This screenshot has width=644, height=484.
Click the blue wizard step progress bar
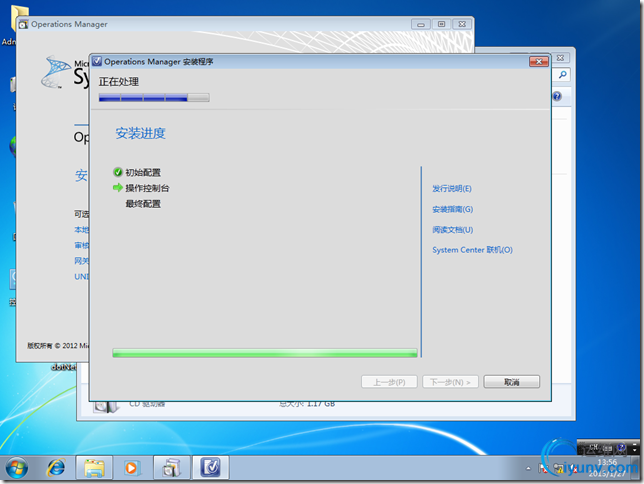[x=154, y=97]
